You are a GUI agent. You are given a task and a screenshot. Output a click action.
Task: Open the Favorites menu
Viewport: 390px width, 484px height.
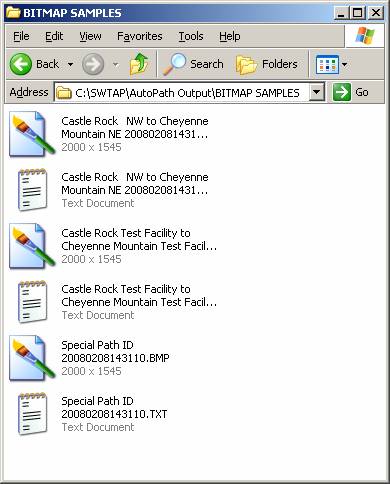pos(140,36)
